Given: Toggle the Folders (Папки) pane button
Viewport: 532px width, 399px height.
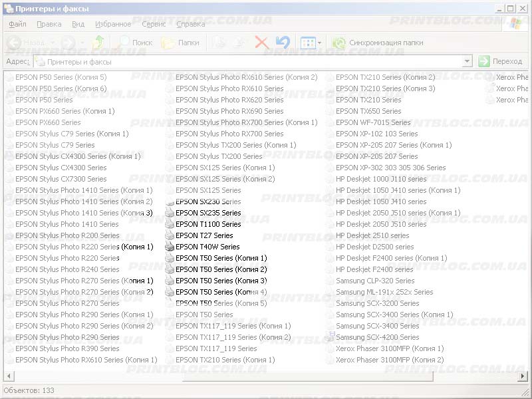Looking at the screenshot, I should coord(180,43).
